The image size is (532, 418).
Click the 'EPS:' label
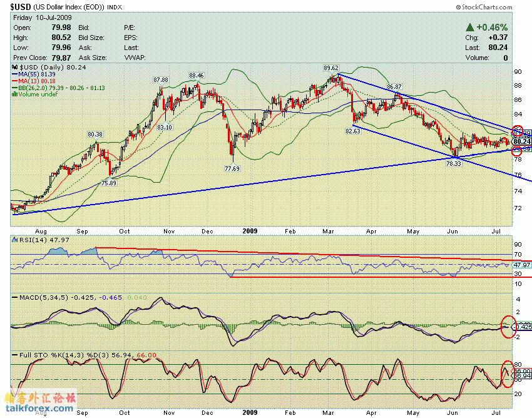131,38
